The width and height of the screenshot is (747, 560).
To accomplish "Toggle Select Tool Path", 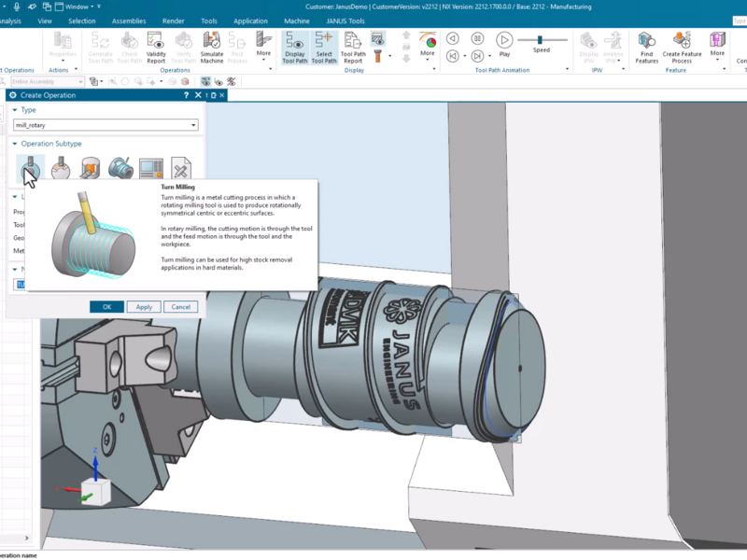I will pos(324,48).
